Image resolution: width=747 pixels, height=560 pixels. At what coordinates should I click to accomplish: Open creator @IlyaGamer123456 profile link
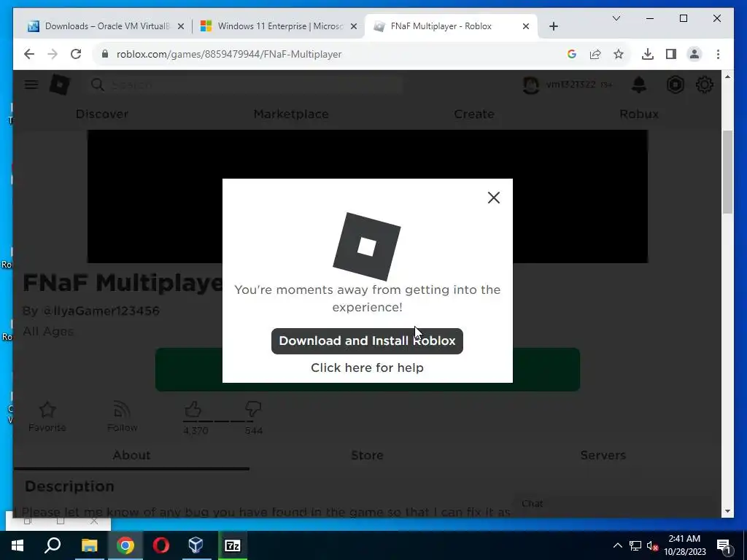point(101,311)
